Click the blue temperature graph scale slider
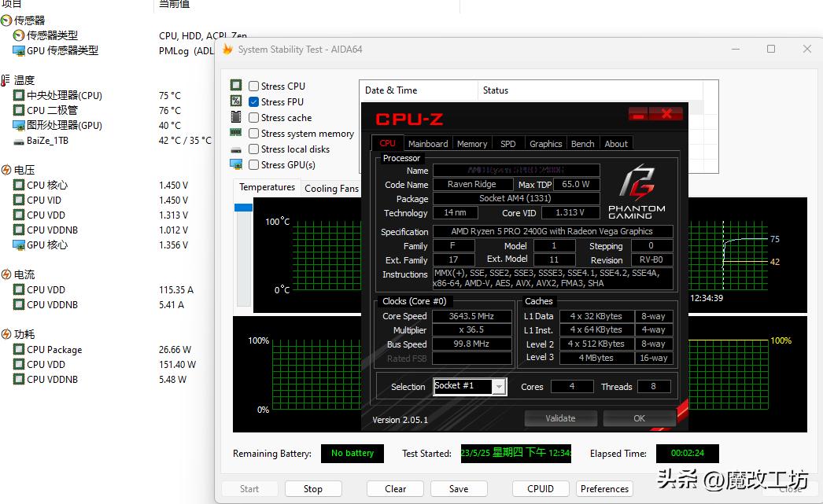 click(x=243, y=208)
